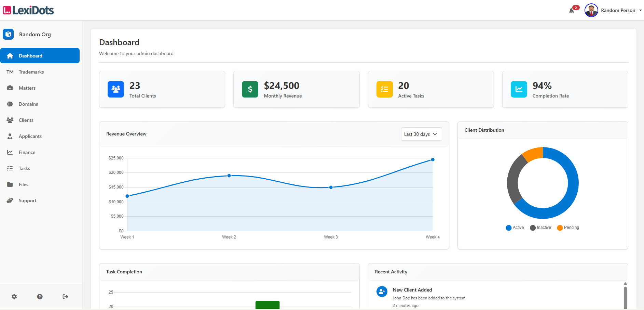Screen dimensions: 644x310
Task: Click the Random Person profile avatar
Action: tap(591, 10)
